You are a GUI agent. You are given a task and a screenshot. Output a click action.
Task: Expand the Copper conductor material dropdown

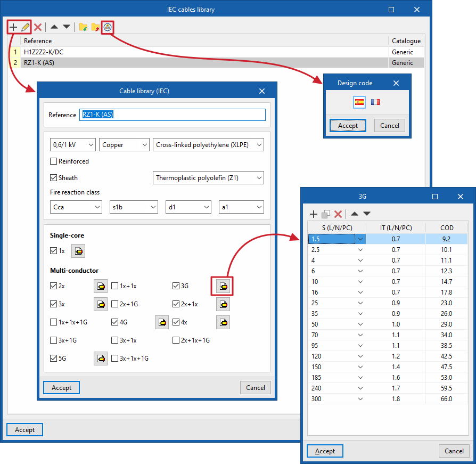pos(124,145)
